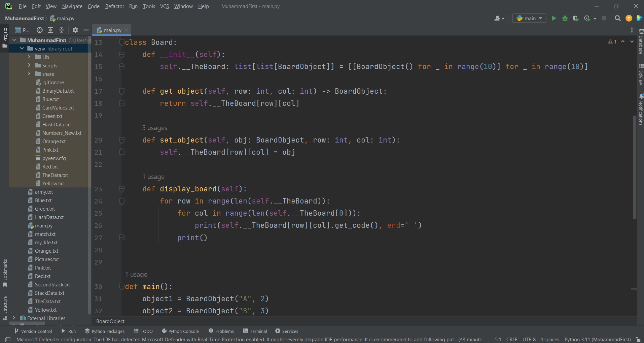This screenshot has width=644, height=343.
Task: Click the Python 3.11 interpreter selector
Action: [598, 339]
